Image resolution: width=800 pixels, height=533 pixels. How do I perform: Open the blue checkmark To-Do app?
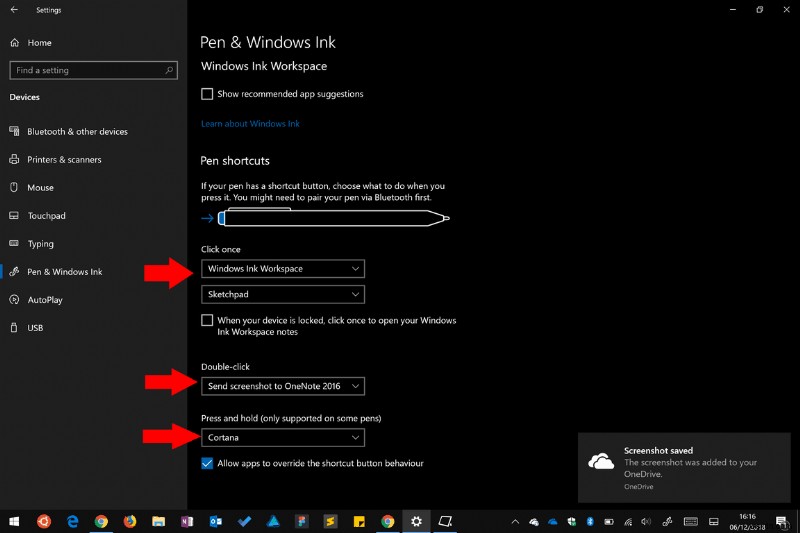click(x=244, y=521)
